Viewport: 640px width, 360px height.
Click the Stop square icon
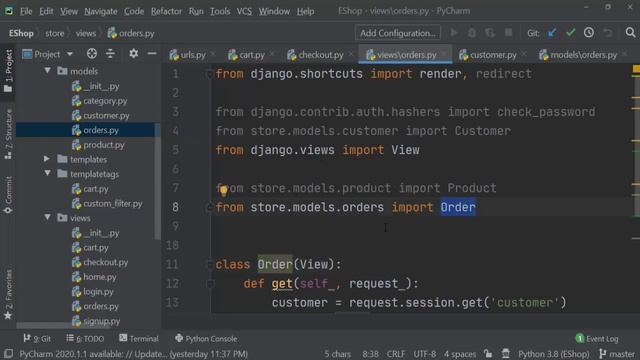[x=509, y=33]
